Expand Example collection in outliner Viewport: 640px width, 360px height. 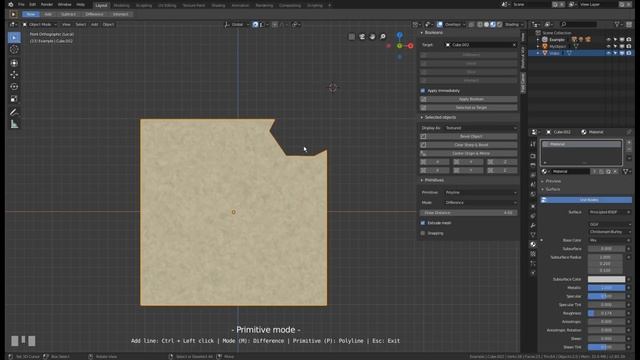pos(538,40)
